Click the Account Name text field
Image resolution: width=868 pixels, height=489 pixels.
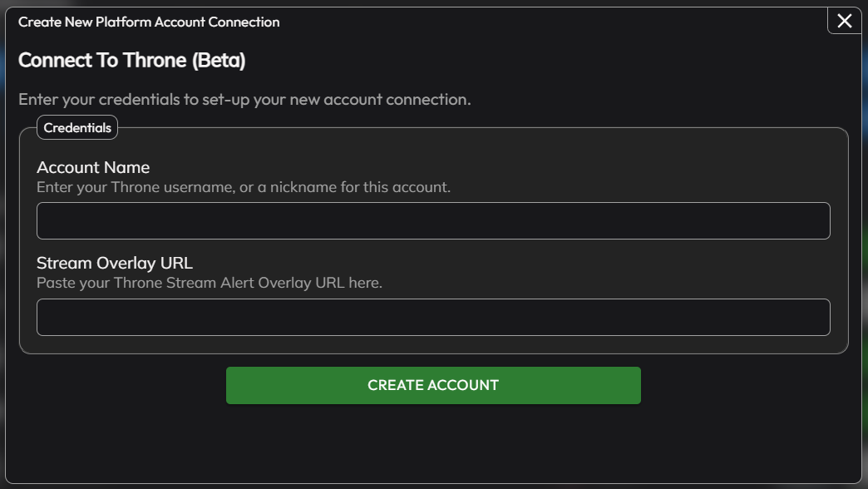[x=433, y=220]
